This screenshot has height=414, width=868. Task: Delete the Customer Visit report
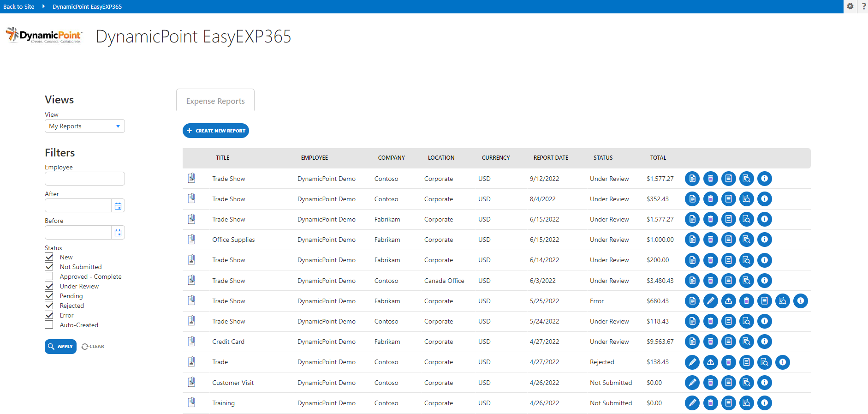click(710, 383)
